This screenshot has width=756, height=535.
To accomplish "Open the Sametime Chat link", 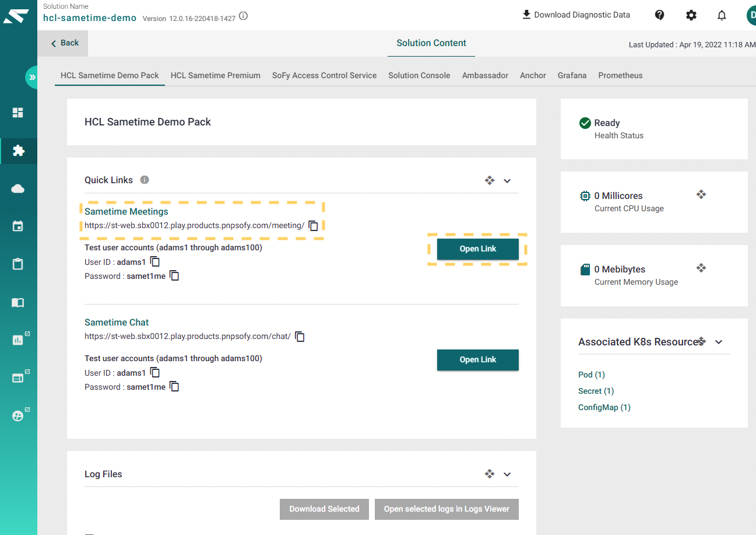I will click(x=117, y=322).
